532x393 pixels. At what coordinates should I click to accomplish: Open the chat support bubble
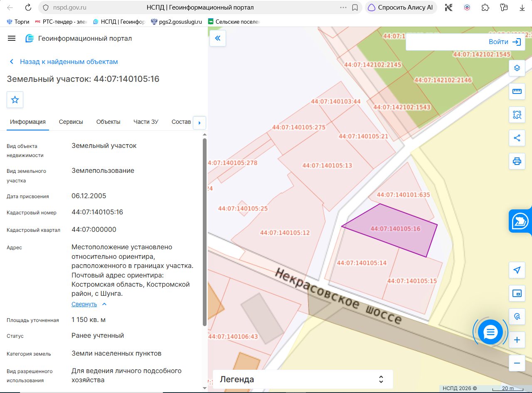pos(491,332)
